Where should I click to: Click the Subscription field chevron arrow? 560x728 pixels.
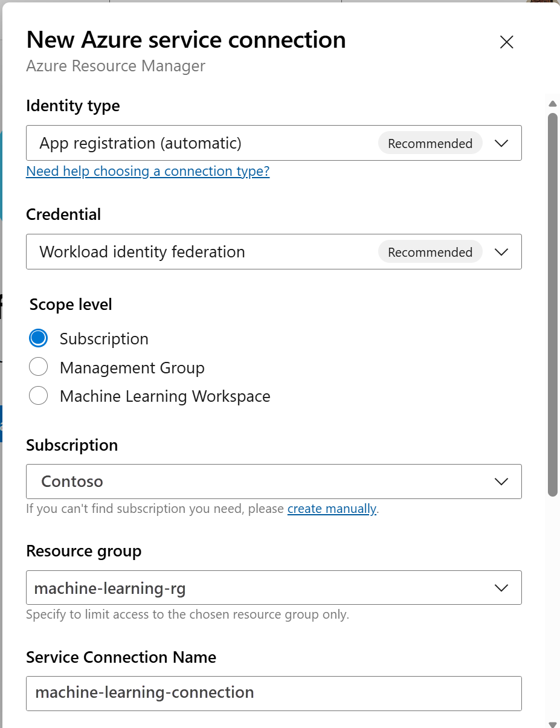[x=501, y=482]
